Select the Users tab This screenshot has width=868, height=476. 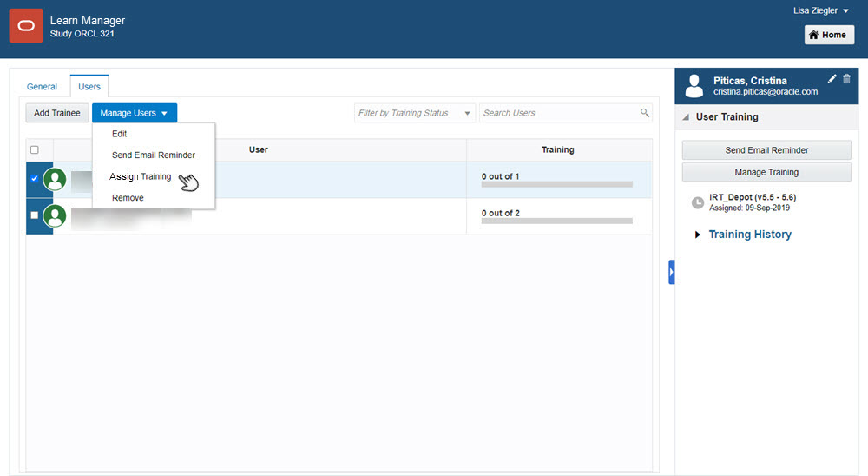(89, 87)
